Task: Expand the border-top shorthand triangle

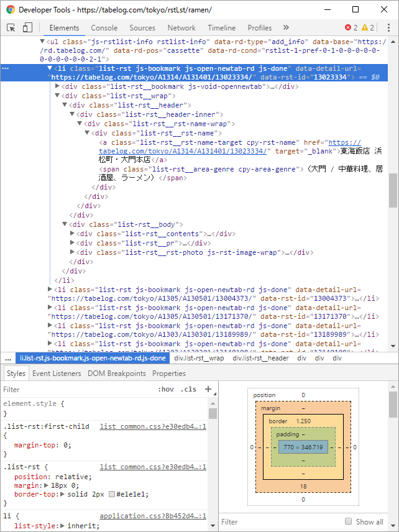Action: click(62, 494)
